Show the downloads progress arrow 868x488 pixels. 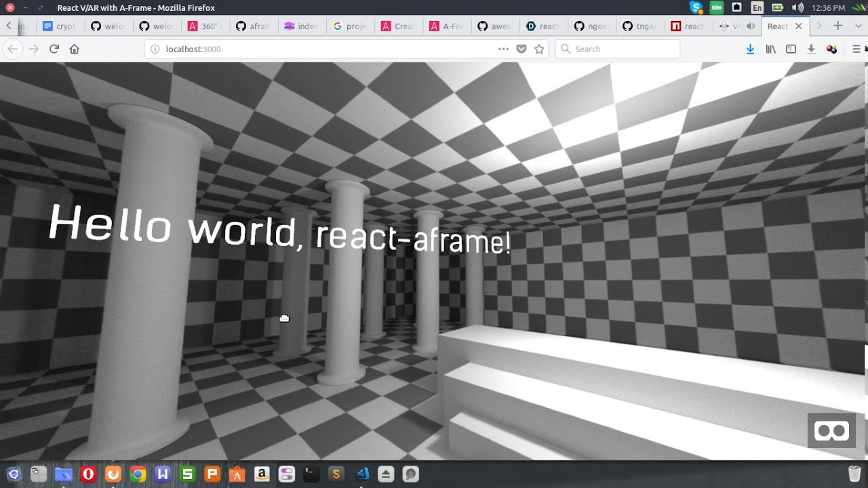[750, 49]
